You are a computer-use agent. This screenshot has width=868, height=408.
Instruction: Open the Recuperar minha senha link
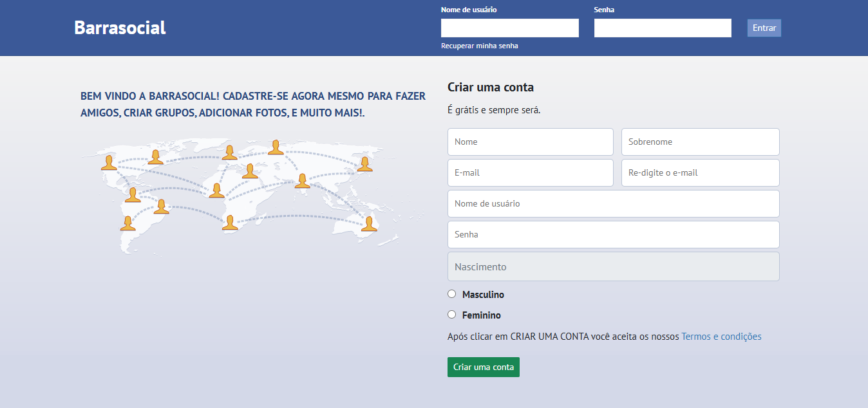(479, 46)
